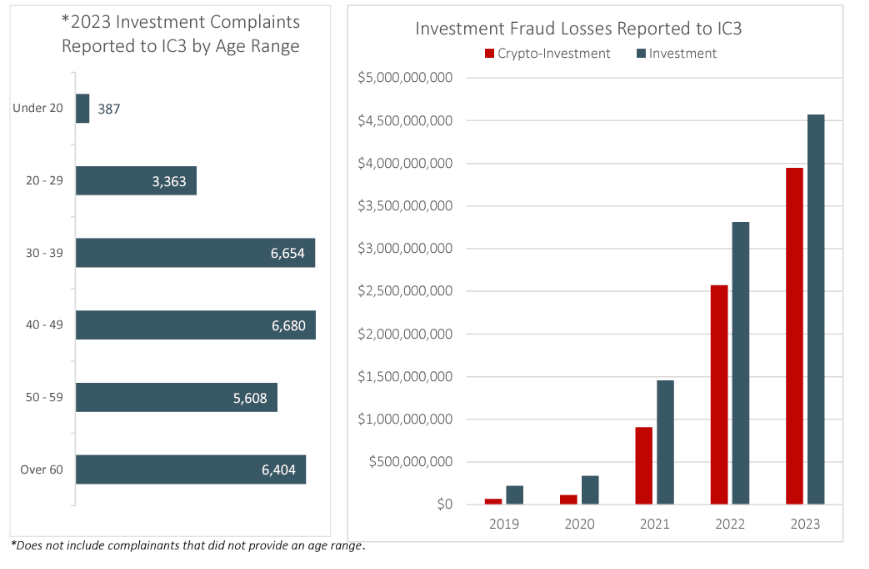Click the footnote about complainants' age range
Viewport: 869px width, 569px height.
(x=188, y=545)
